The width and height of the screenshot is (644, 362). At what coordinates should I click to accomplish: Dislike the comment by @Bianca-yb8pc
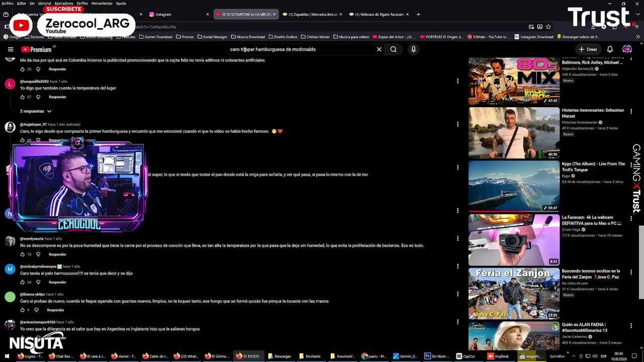tap(36, 310)
